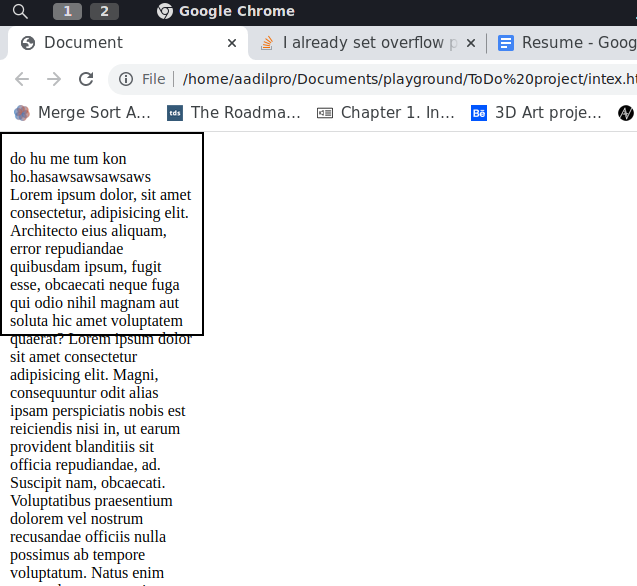Click text 'dolorem vel nostrum'
The height and width of the screenshot is (586, 637).
(x=76, y=519)
